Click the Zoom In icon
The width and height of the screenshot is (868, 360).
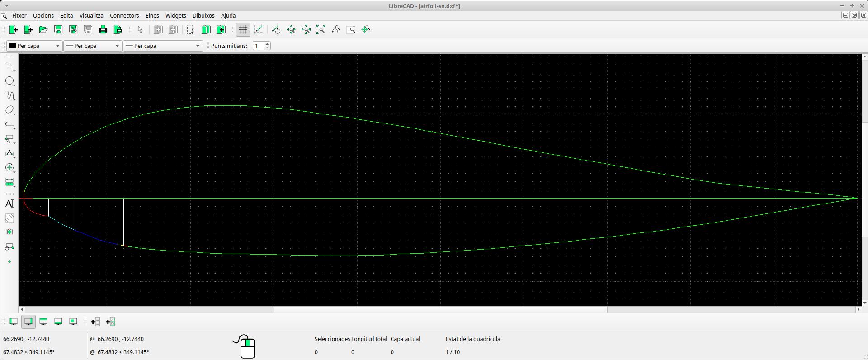click(291, 29)
